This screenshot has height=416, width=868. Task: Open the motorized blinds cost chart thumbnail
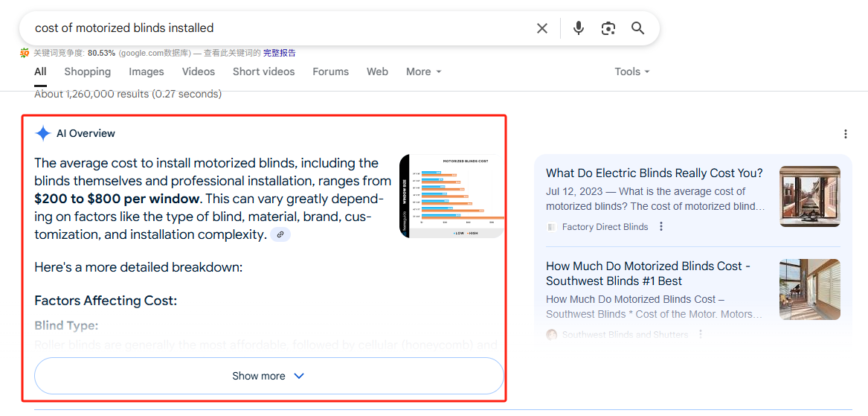(x=451, y=196)
